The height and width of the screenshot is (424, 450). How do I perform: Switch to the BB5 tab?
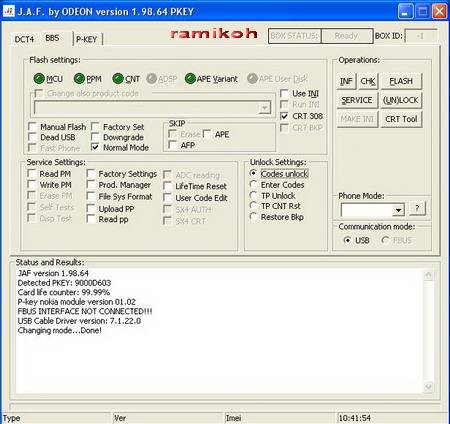tap(52, 38)
